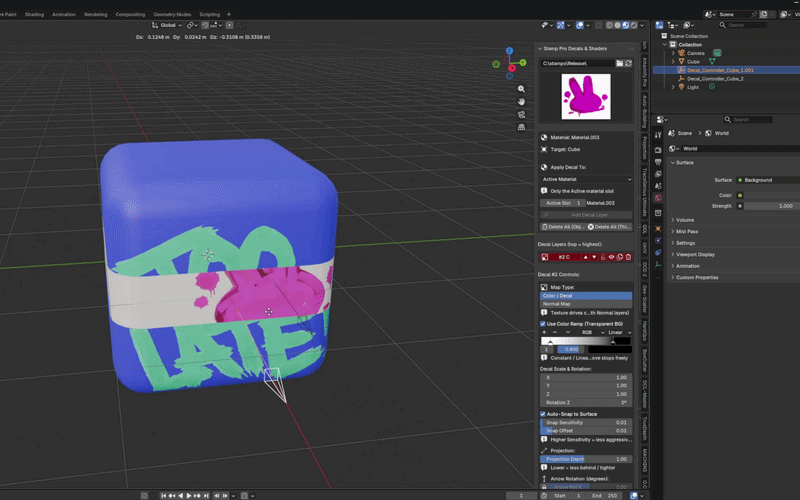Toggle camera view icon in viewport
The height and width of the screenshot is (500, 800).
(521, 114)
